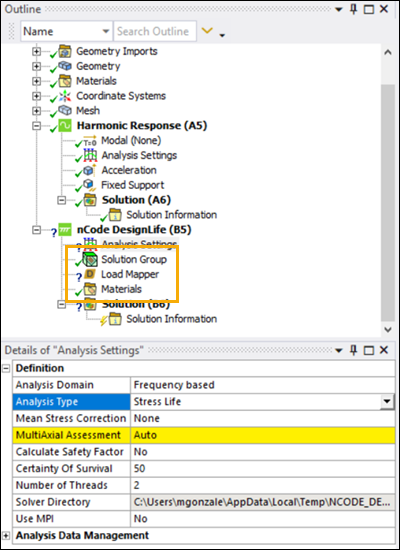Pin the Details panel
The image size is (400, 550).
click(354, 350)
